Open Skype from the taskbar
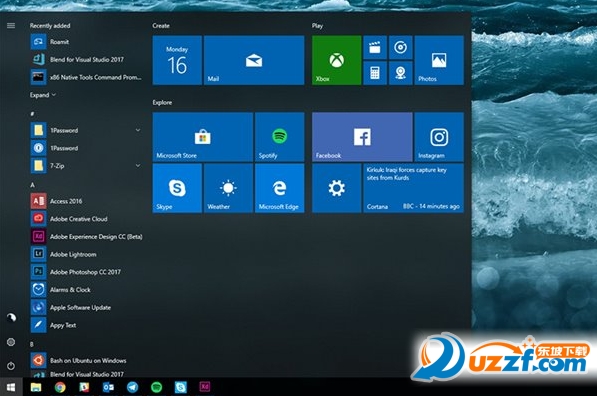Image resolution: width=597 pixels, height=396 pixels. [x=180, y=387]
